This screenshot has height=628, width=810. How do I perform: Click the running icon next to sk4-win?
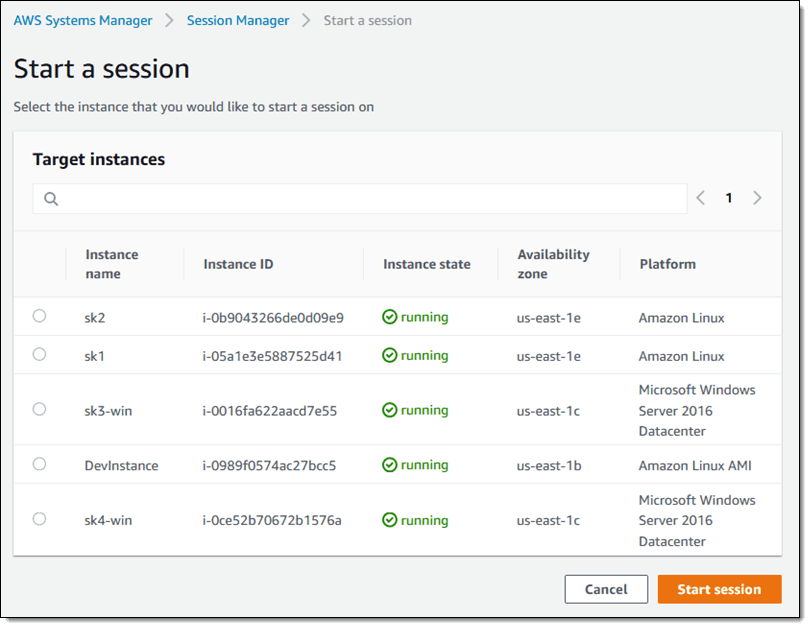[389, 520]
